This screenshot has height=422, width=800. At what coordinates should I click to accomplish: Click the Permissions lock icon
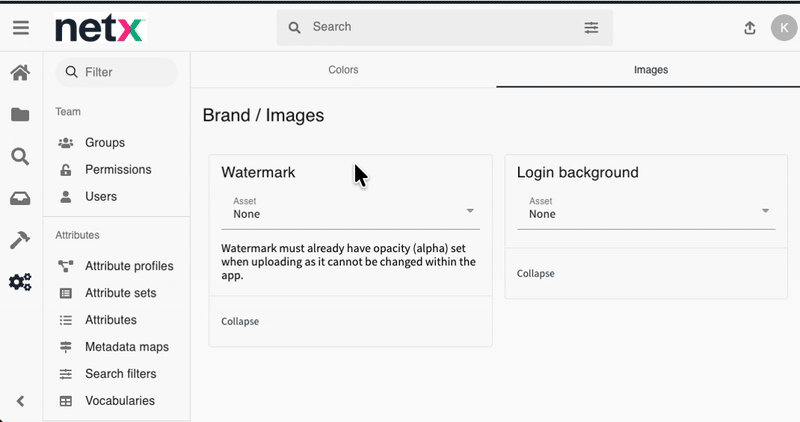(x=66, y=170)
